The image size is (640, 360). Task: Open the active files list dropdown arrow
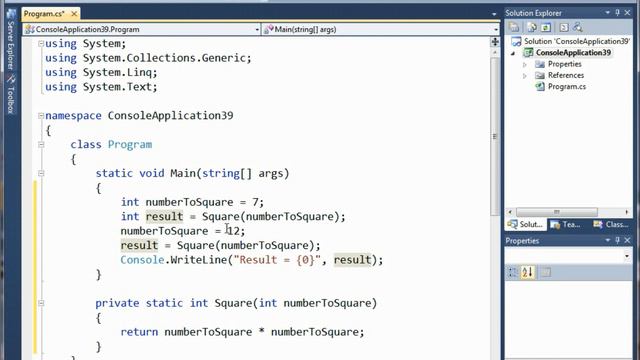pos(494,14)
